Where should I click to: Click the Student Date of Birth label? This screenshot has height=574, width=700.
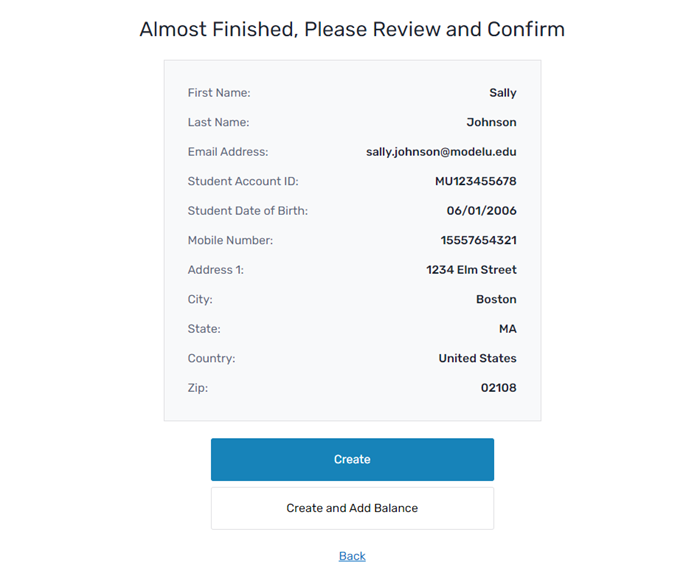click(x=248, y=211)
